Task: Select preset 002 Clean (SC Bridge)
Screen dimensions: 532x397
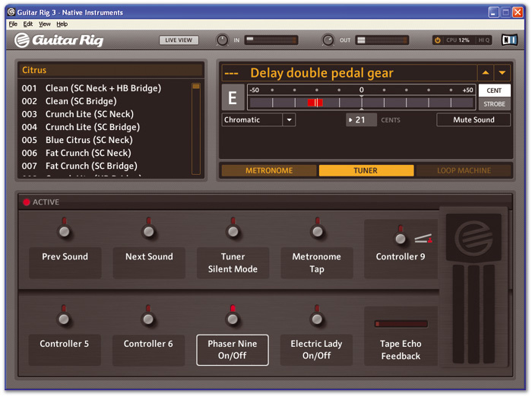Action: [x=105, y=101]
